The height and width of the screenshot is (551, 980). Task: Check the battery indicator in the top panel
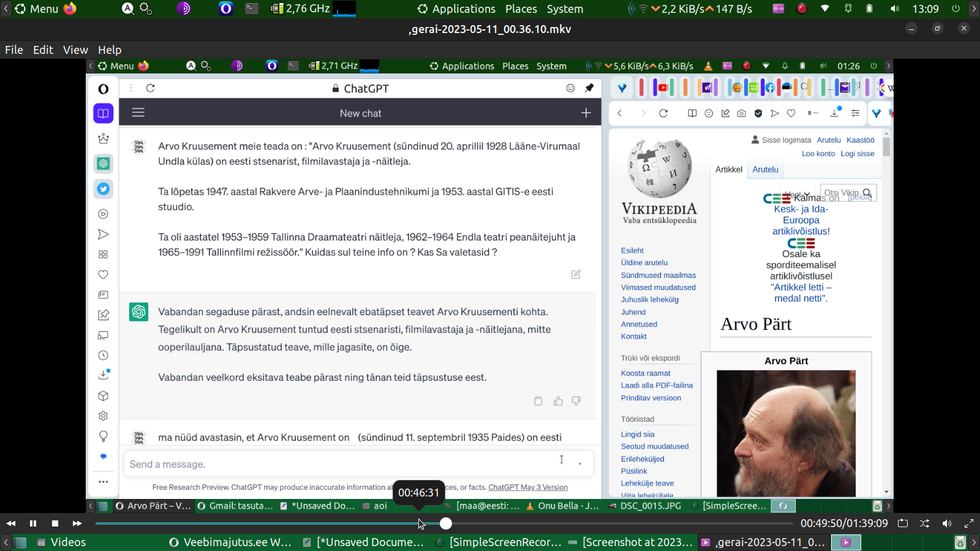(x=870, y=9)
